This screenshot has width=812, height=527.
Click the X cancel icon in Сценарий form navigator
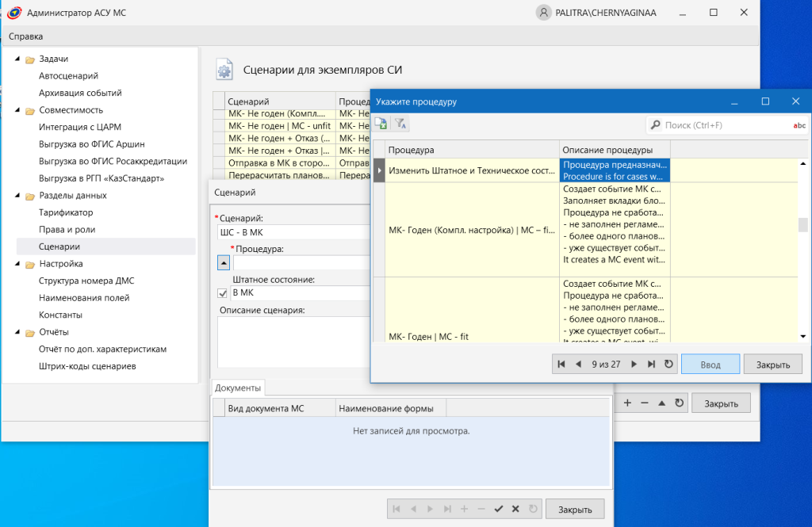[x=515, y=509]
